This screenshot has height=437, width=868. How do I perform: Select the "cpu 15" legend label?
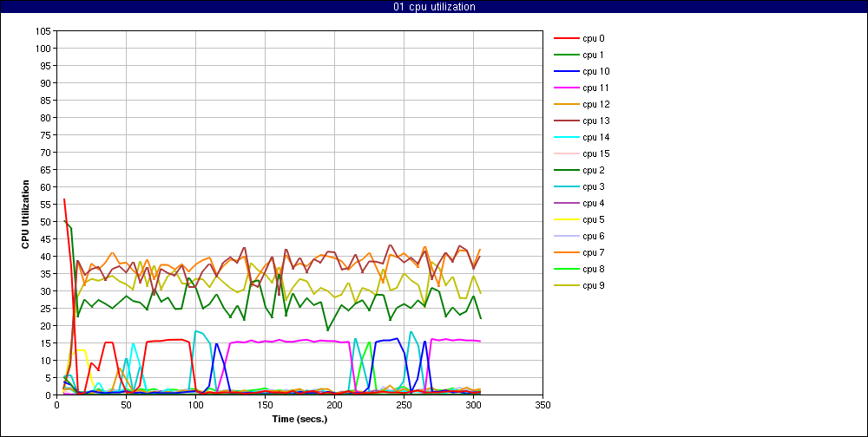pyautogui.click(x=595, y=153)
